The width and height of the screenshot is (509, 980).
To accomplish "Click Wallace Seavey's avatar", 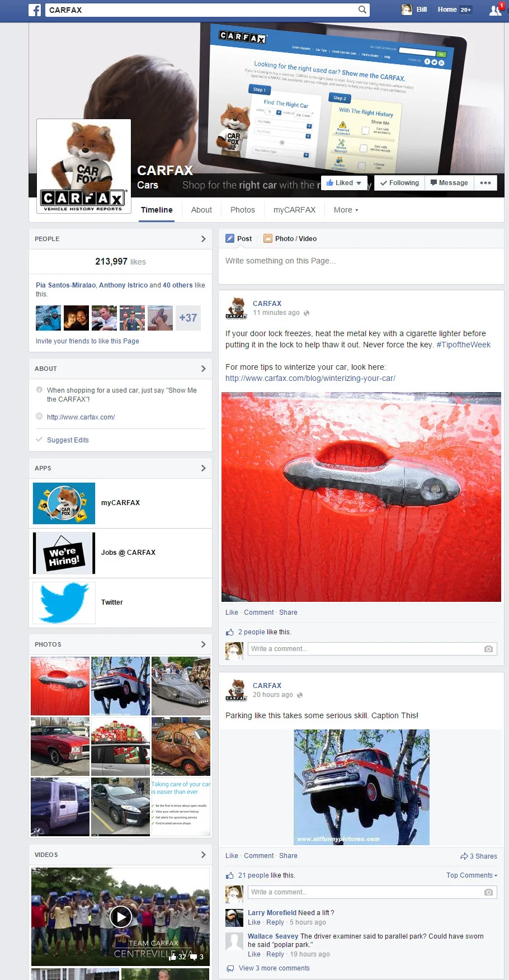I will point(234,941).
